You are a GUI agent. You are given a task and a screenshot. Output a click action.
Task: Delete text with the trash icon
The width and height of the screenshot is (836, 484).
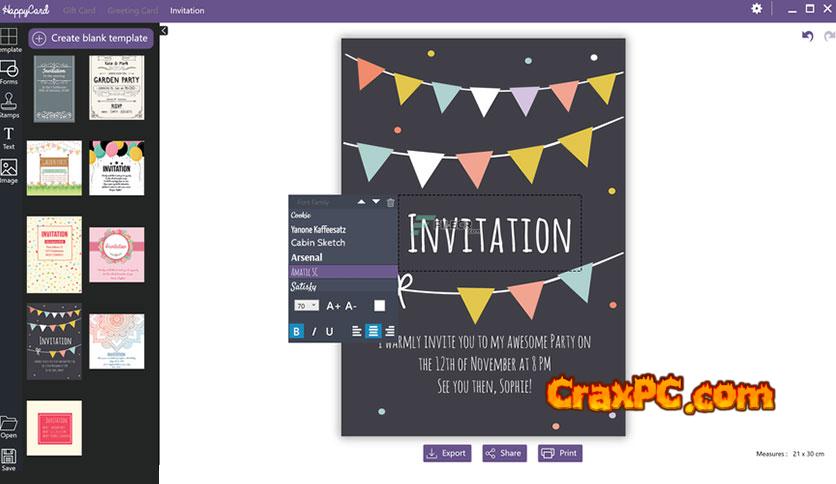point(390,203)
